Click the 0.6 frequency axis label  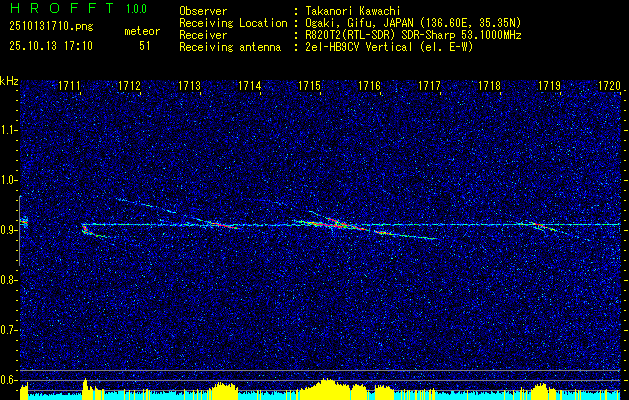pos(9,379)
